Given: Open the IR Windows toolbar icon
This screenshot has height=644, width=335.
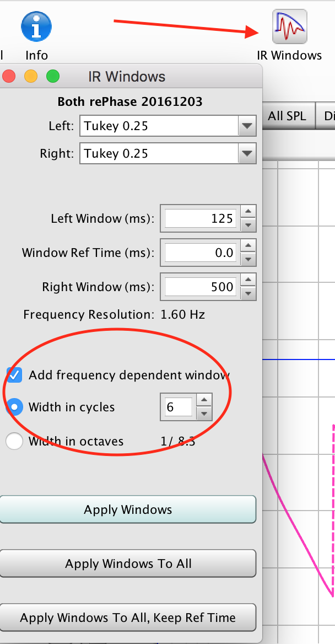Looking at the screenshot, I should tap(289, 26).
